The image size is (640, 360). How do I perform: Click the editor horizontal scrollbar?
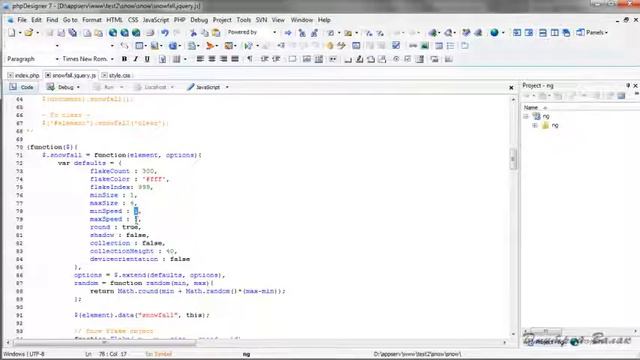tap(104, 343)
